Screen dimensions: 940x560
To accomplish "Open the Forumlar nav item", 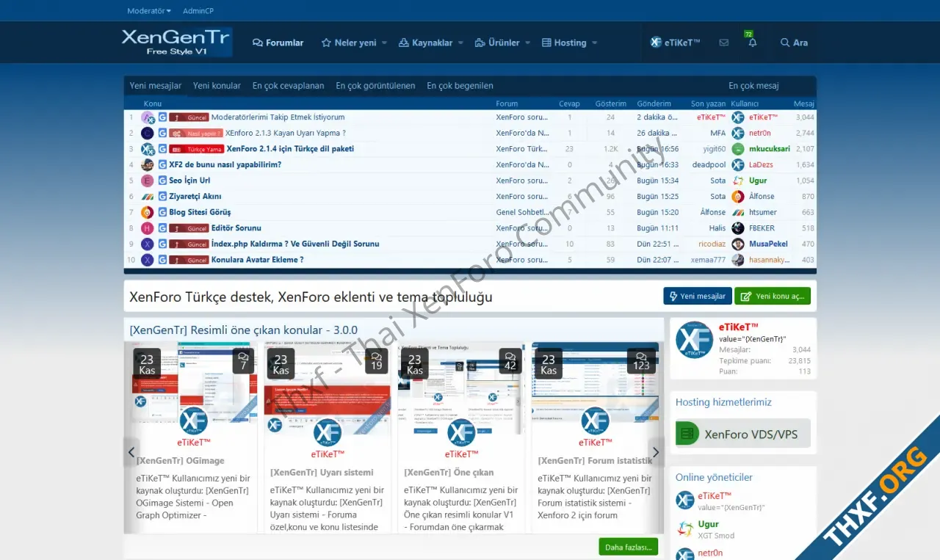I will click(x=278, y=43).
